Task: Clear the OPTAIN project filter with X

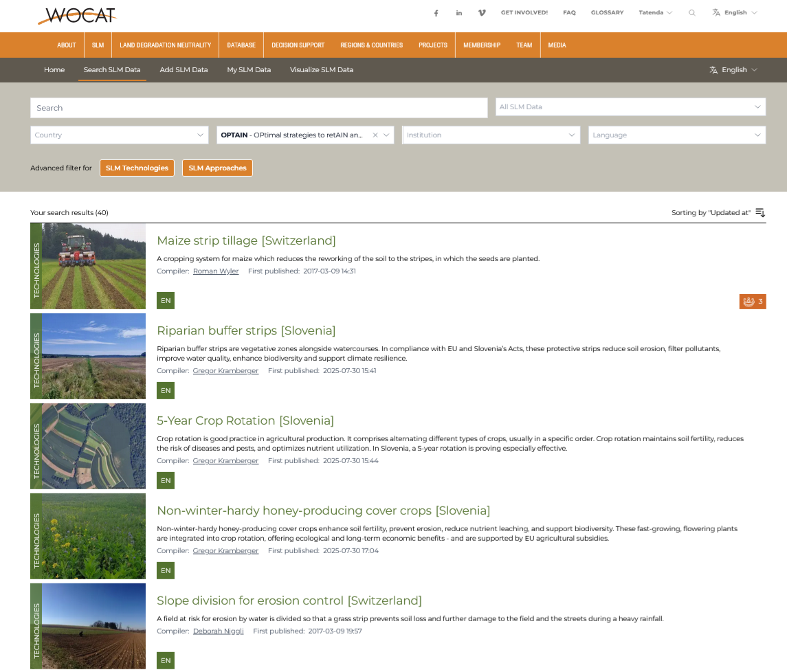Action: tap(375, 135)
